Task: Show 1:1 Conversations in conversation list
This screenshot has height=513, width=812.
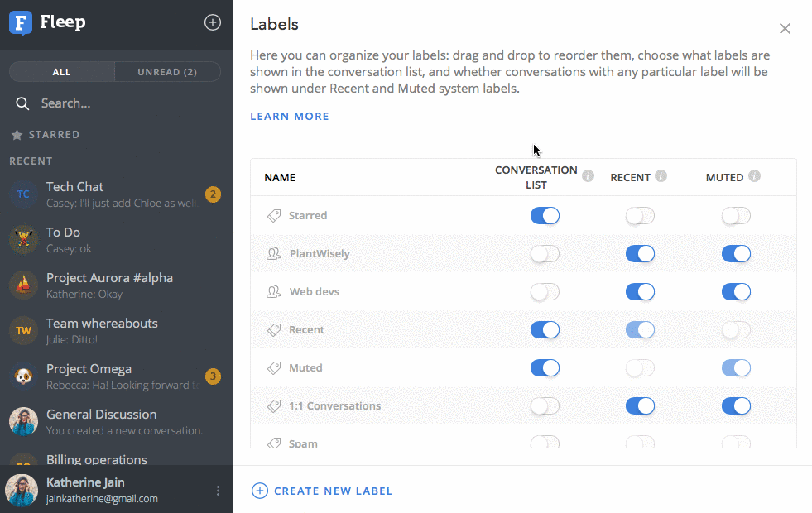Action: [545, 405]
